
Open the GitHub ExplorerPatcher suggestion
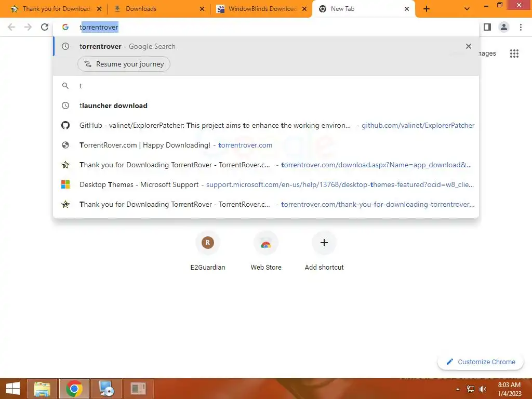(266, 125)
